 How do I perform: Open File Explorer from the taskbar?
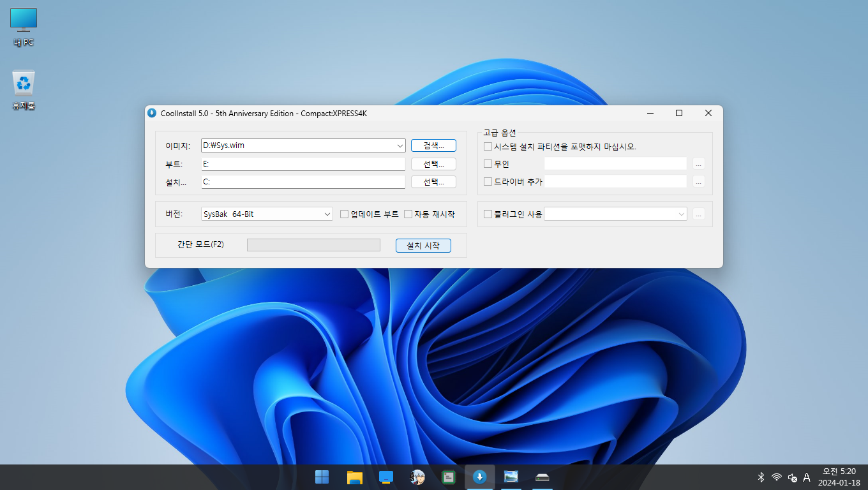[354, 477]
